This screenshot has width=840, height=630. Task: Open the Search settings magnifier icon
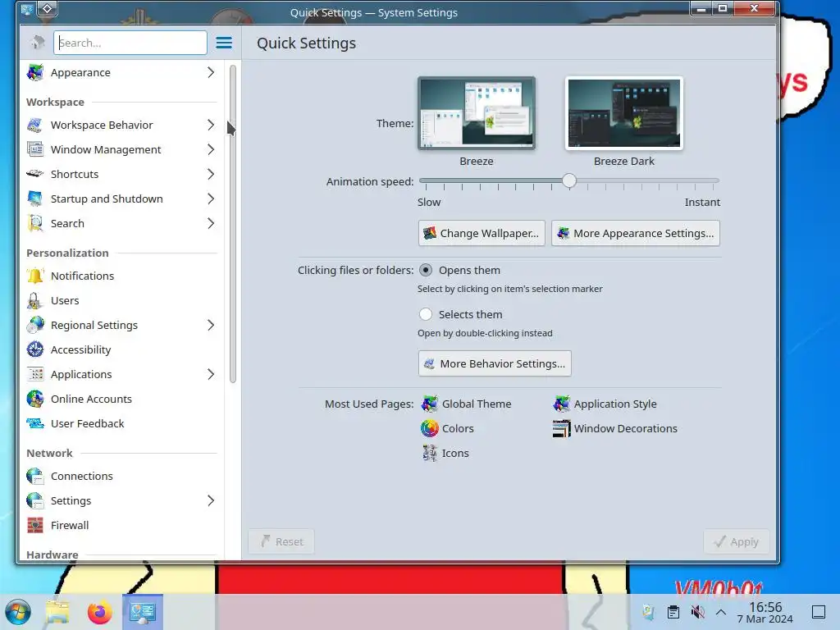(x=35, y=223)
